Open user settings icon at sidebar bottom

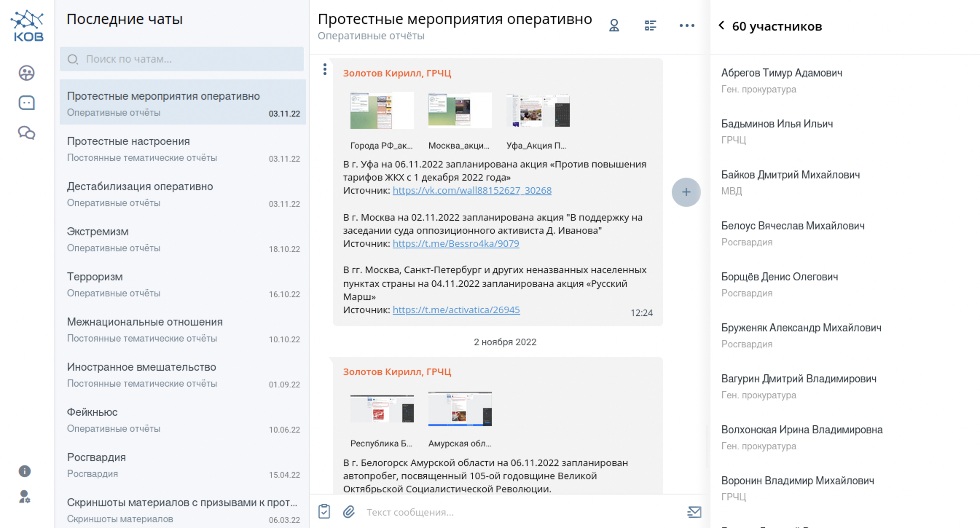pyautogui.click(x=25, y=496)
